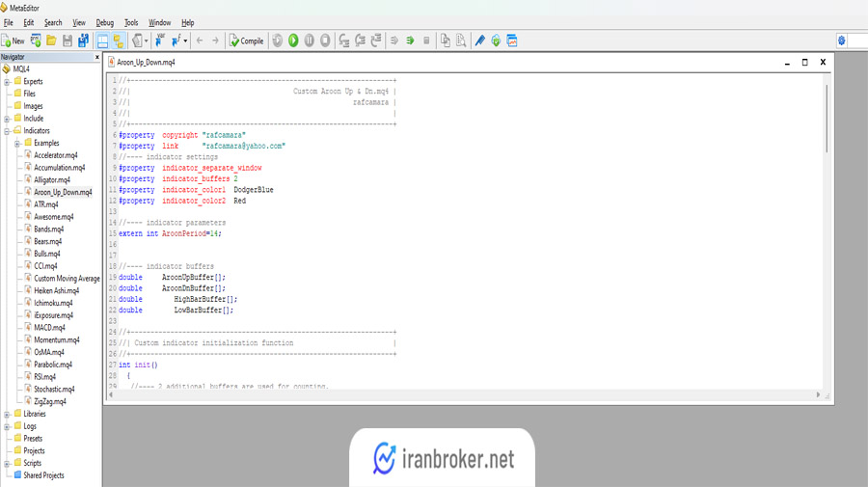The width and height of the screenshot is (868, 487).
Task: Open the functions list dropdown arrow
Action: (x=185, y=41)
